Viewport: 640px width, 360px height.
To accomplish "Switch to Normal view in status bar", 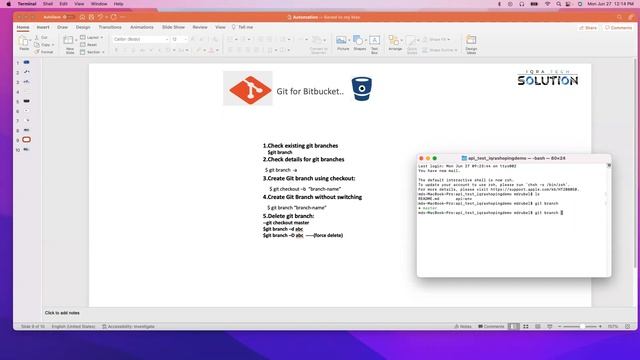I will click(x=514, y=327).
